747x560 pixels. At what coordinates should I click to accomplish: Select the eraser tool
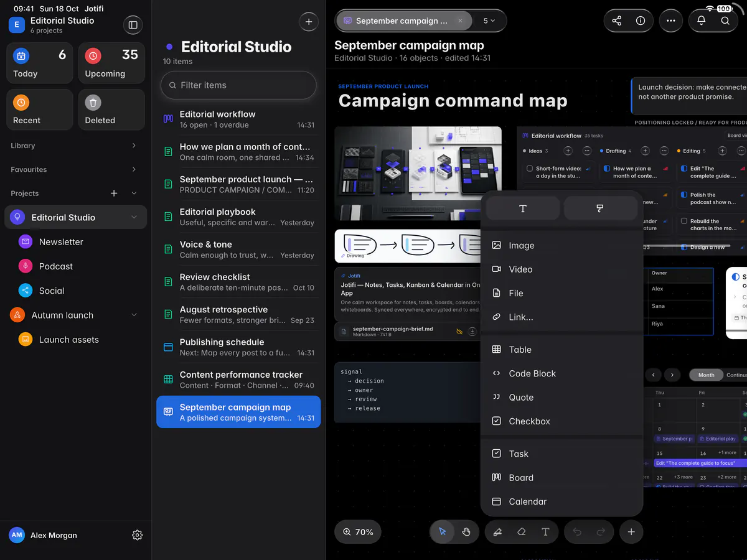[522, 532]
